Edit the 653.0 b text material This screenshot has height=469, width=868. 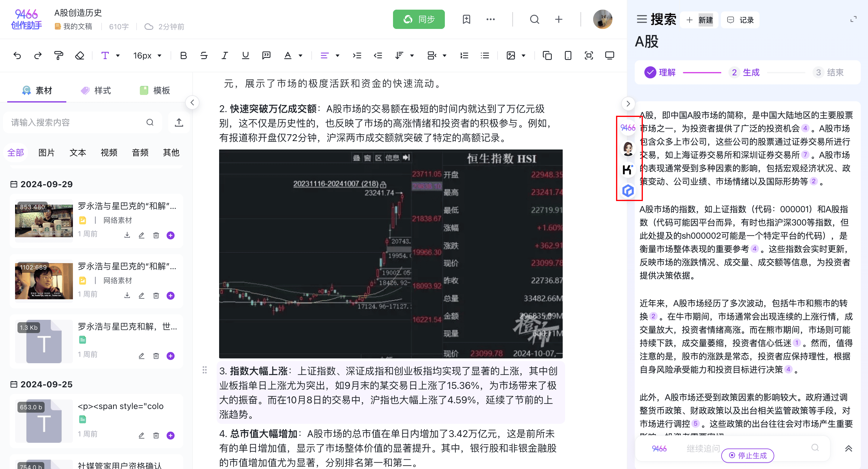(142, 435)
